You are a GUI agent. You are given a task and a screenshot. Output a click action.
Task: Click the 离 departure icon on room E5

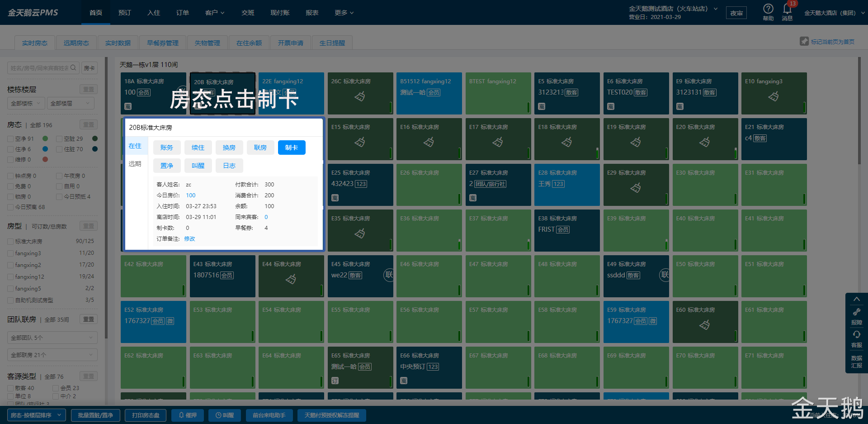(x=542, y=107)
